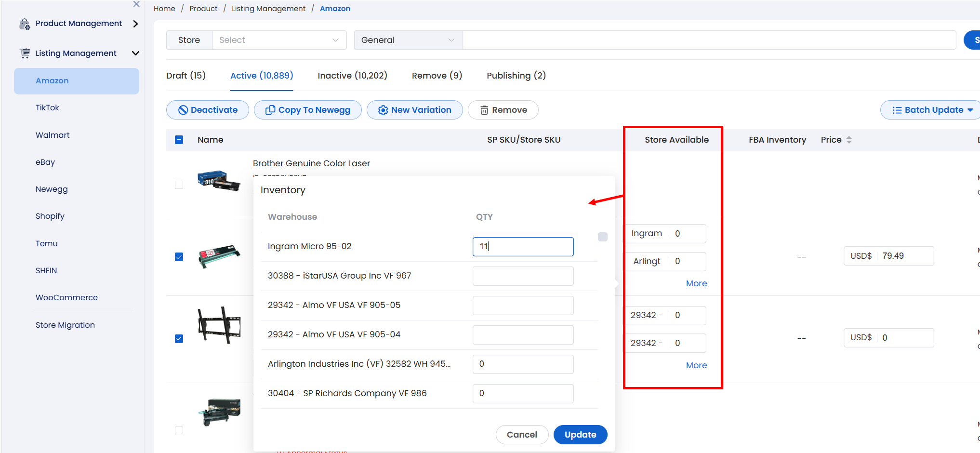Uncheck the TV wall mount row checkbox
This screenshot has width=980, height=453.
[x=179, y=339]
